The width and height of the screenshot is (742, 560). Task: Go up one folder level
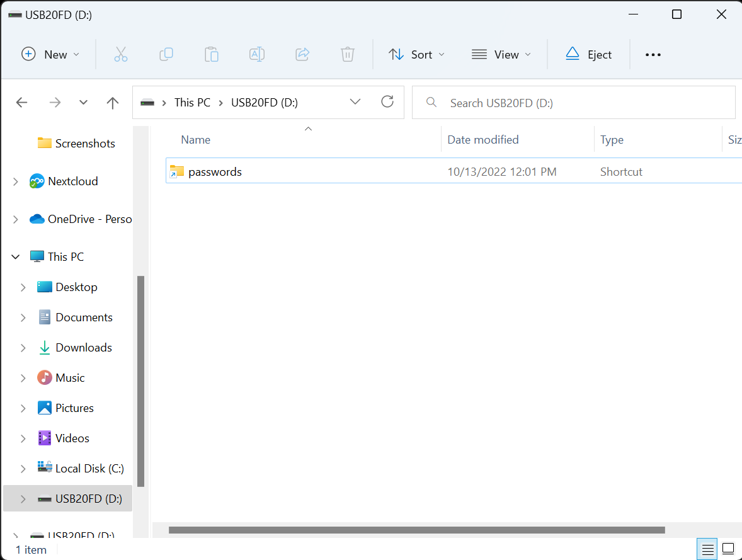point(113,103)
